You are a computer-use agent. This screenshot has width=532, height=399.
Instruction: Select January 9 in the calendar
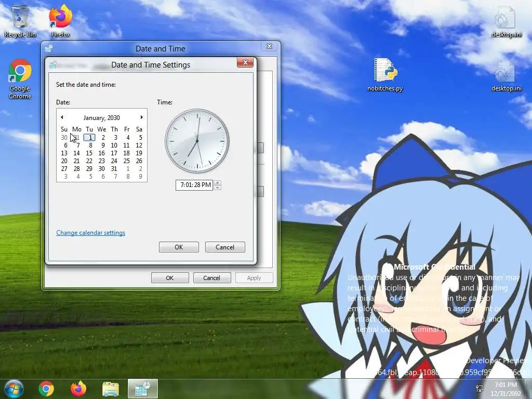pyautogui.click(x=103, y=145)
